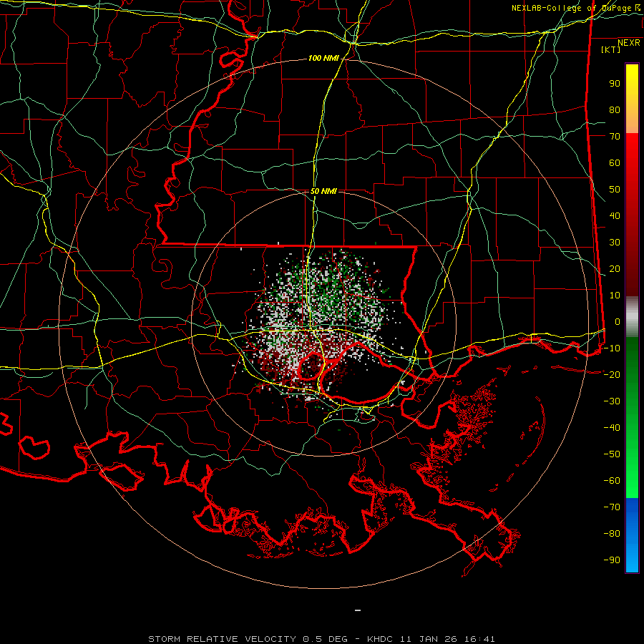Select the 90 value on velocity scale
The image size is (644, 644).
(615, 84)
